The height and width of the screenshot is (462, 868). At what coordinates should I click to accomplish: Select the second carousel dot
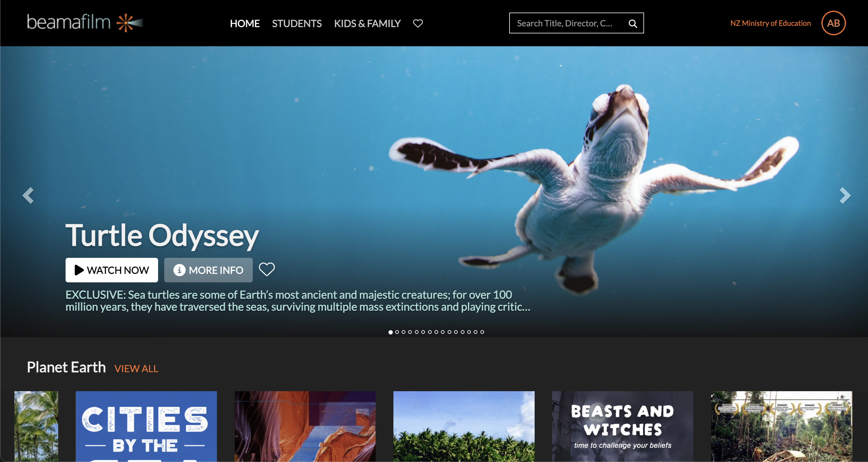click(397, 332)
